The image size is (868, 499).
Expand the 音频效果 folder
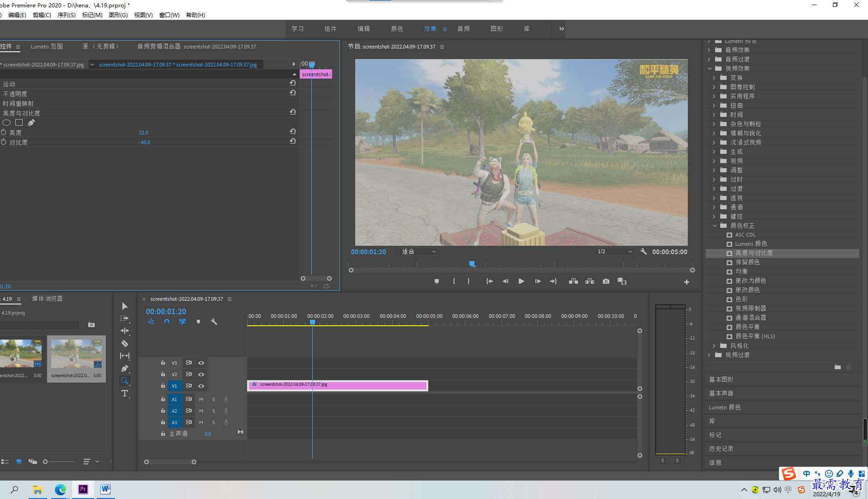tap(710, 50)
